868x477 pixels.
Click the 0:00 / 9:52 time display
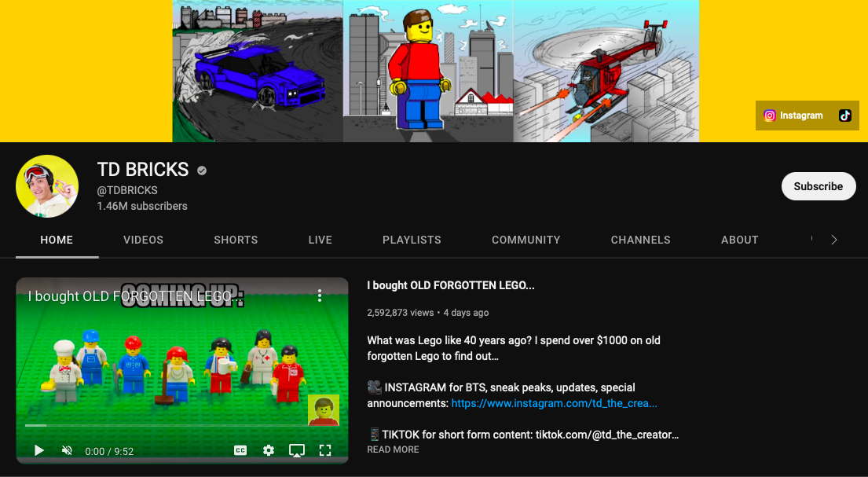[x=110, y=452]
